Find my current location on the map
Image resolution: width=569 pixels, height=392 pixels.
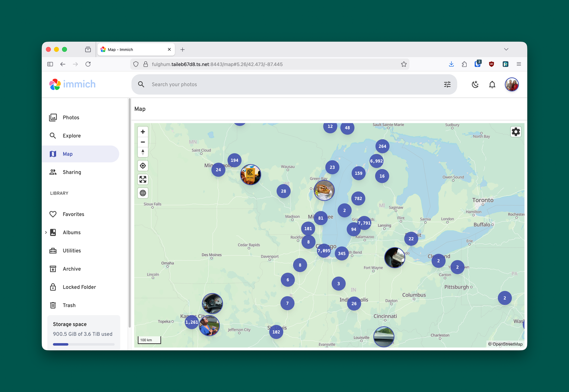(x=143, y=166)
